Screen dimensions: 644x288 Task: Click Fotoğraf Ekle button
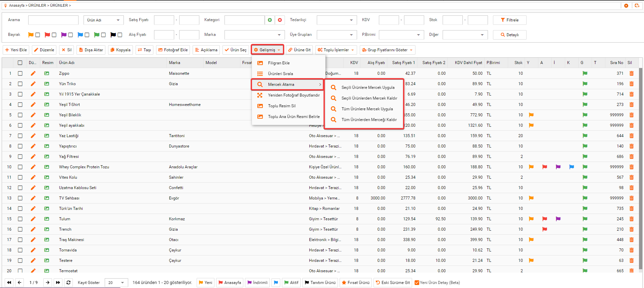click(173, 50)
